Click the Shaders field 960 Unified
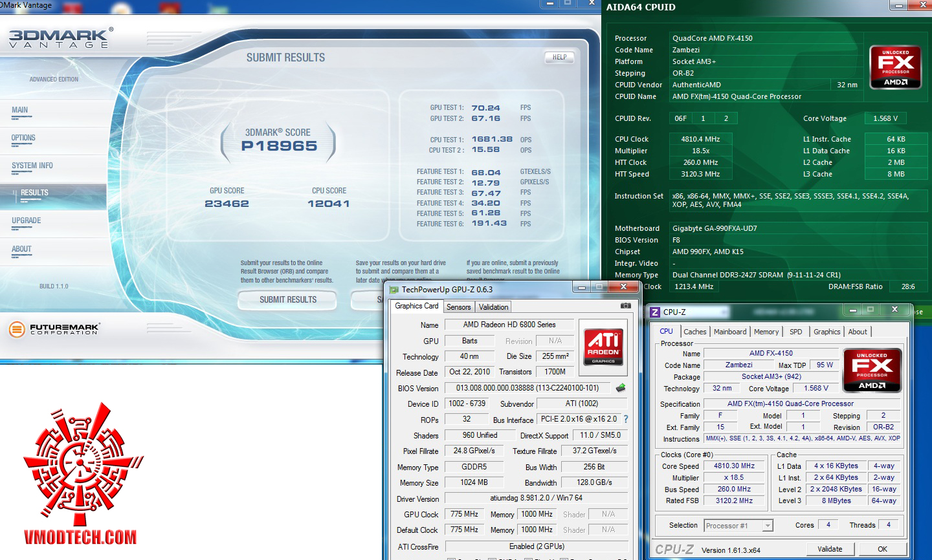The image size is (932, 560). [x=480, y=435]
